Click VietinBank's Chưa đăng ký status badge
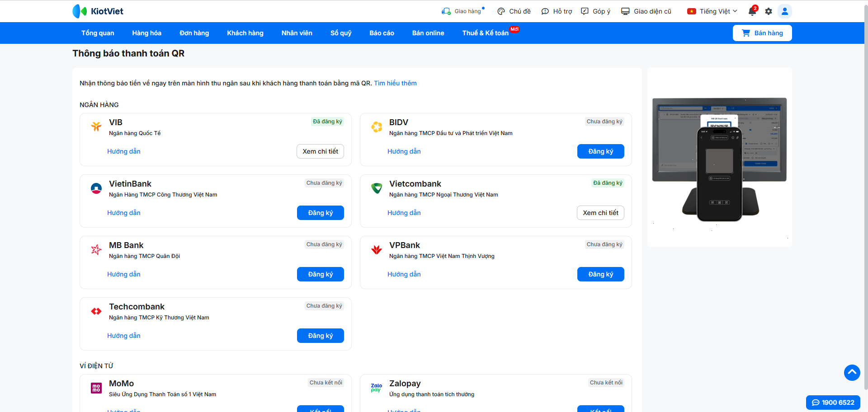The height and width of the screenshot is (412, 868). [324, 183]
